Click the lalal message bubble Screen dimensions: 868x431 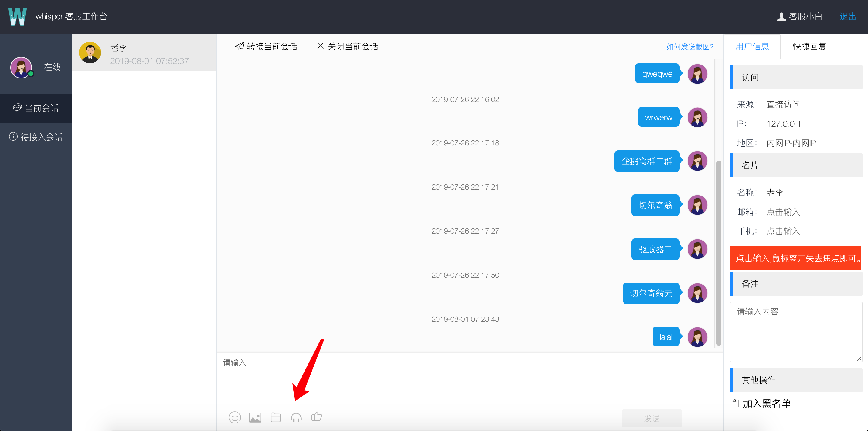click(666, 337)
